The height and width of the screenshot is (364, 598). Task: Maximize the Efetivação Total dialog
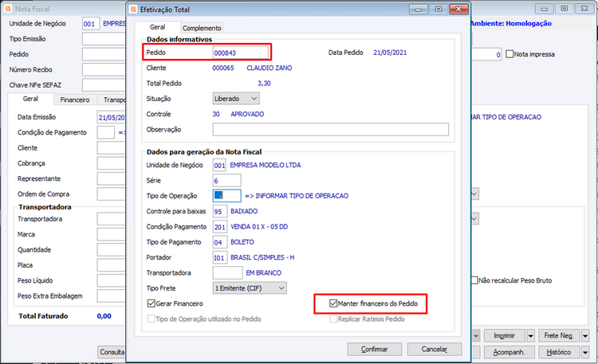(x=439, y=9)
